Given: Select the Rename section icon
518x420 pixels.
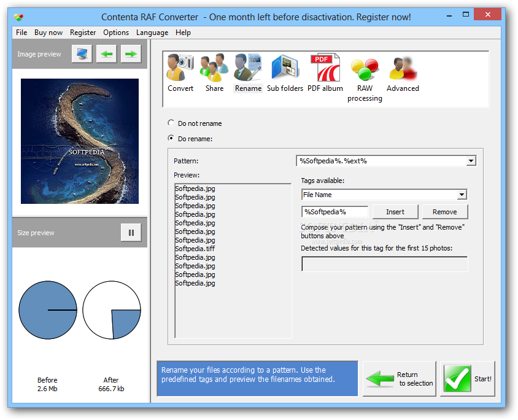Looking at the screenshot, I should point(248,73).
